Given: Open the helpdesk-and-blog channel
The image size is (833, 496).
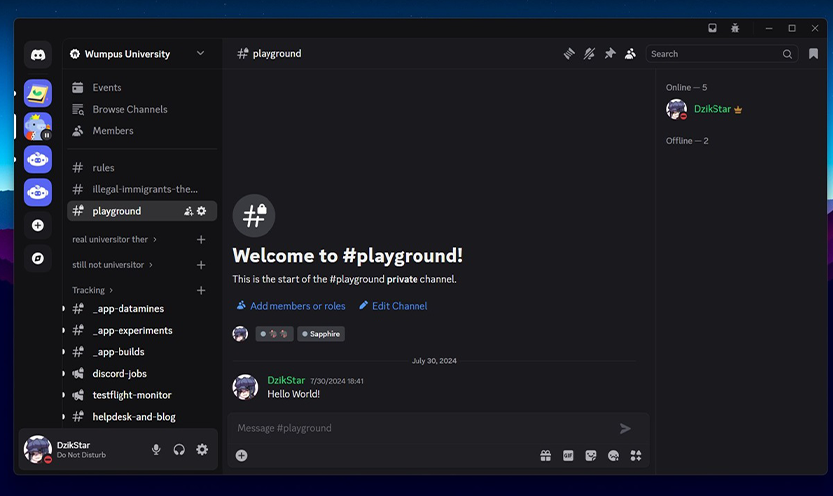Looking at the screenshot, I should 142,417.
